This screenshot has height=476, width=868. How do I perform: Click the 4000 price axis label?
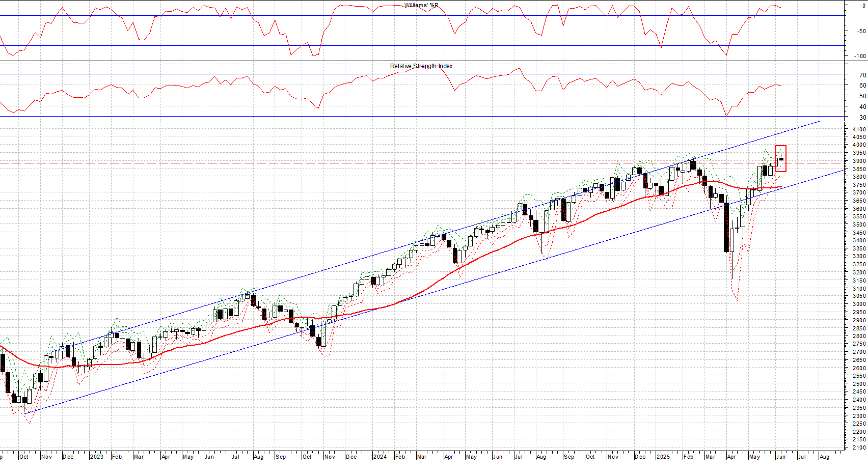pyautogui.click(x=858, y=145)
